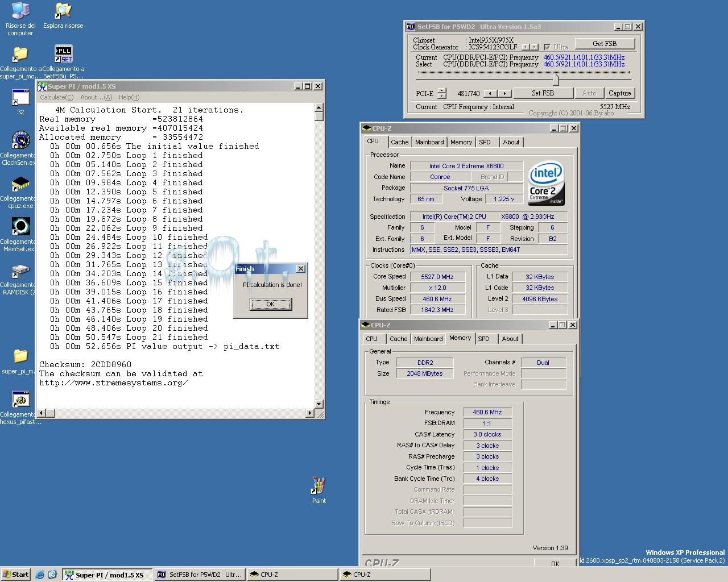Click the second quick launch icon beside Internet Explorer

[52, 575]
